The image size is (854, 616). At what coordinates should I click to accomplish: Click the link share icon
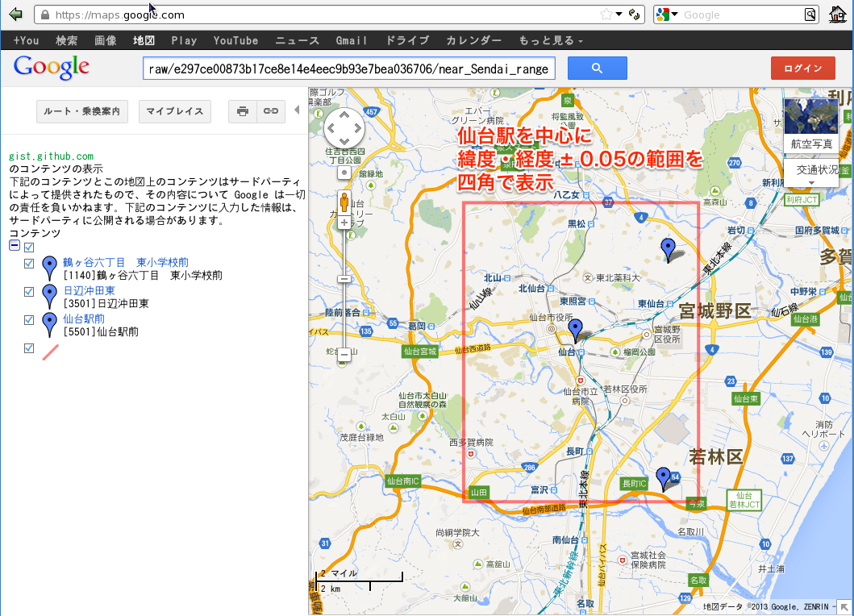point(271,111)
